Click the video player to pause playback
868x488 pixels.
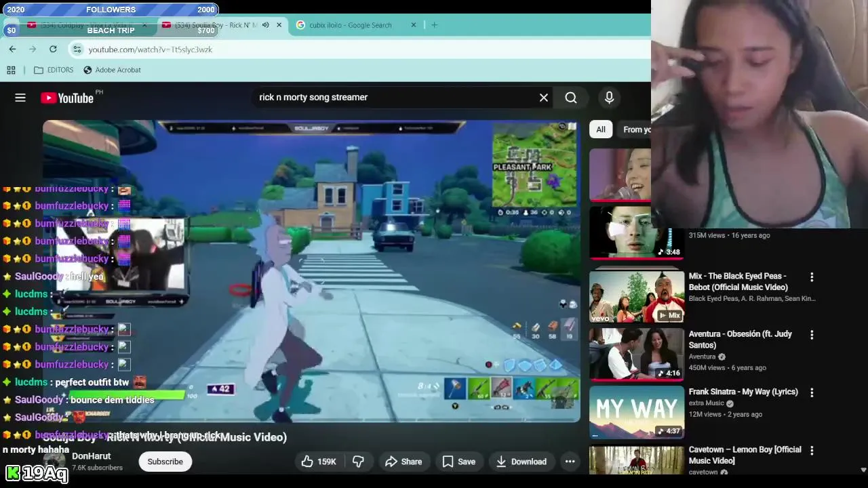pyautogui.click(x=311, y=271)
